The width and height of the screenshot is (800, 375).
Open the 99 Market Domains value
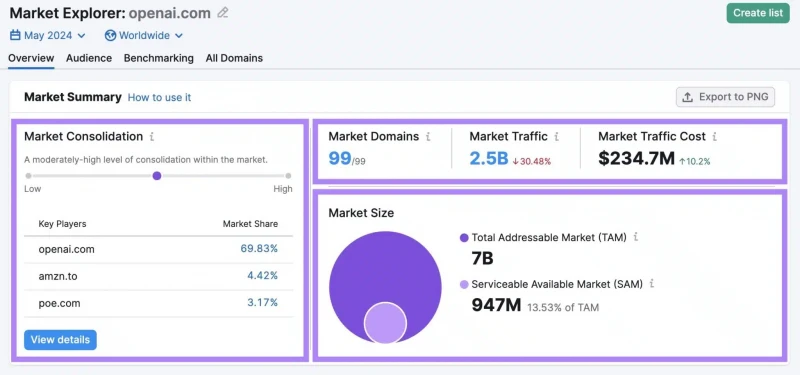click(339, 158)
